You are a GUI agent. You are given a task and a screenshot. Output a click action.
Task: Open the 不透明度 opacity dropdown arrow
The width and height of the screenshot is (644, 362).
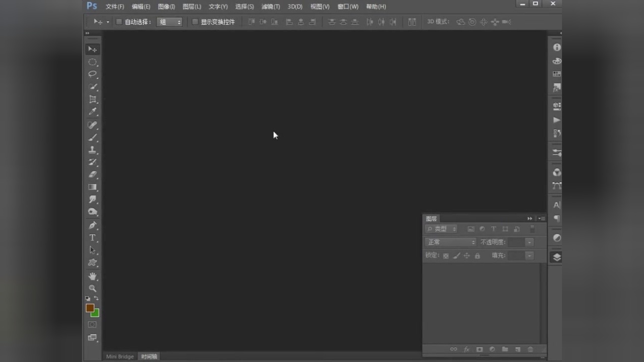point(529,242)
